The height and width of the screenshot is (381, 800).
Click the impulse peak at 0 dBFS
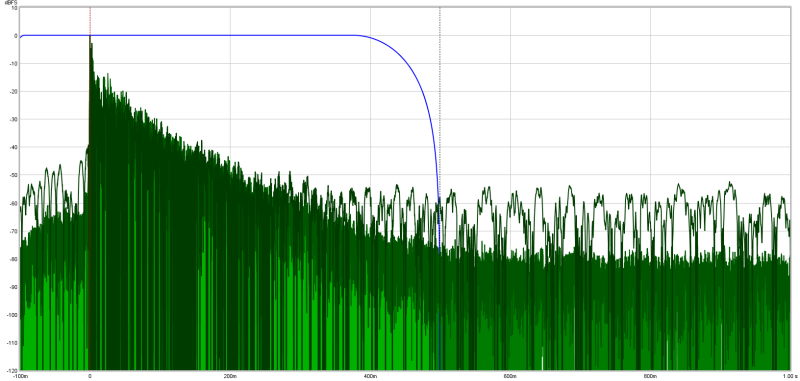[90, 37]
